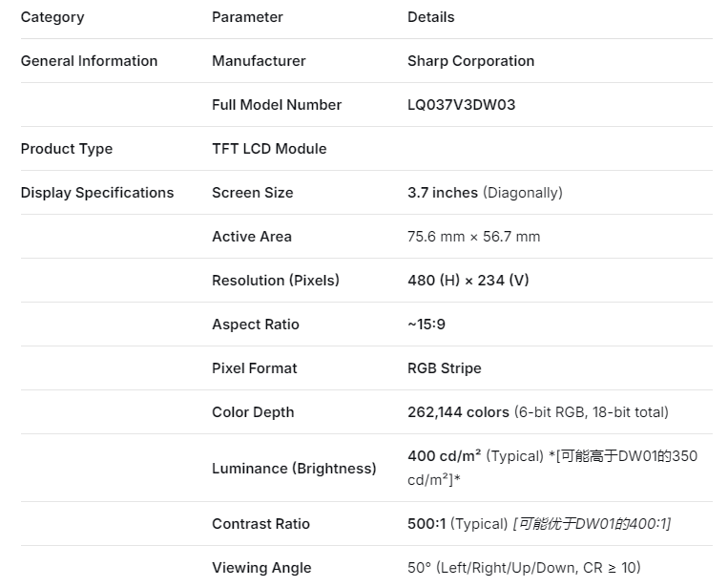Click the Details column header

[x=430, y=17]
